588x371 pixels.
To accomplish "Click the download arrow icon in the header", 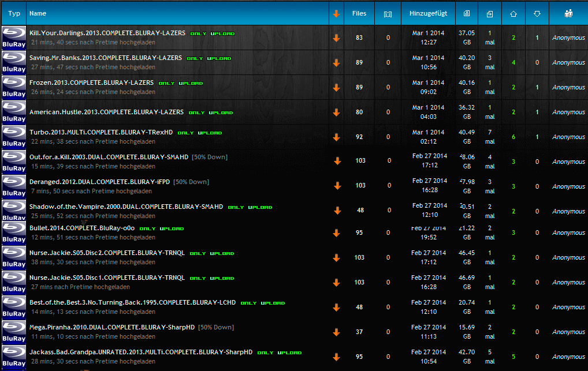I will 336,14.
